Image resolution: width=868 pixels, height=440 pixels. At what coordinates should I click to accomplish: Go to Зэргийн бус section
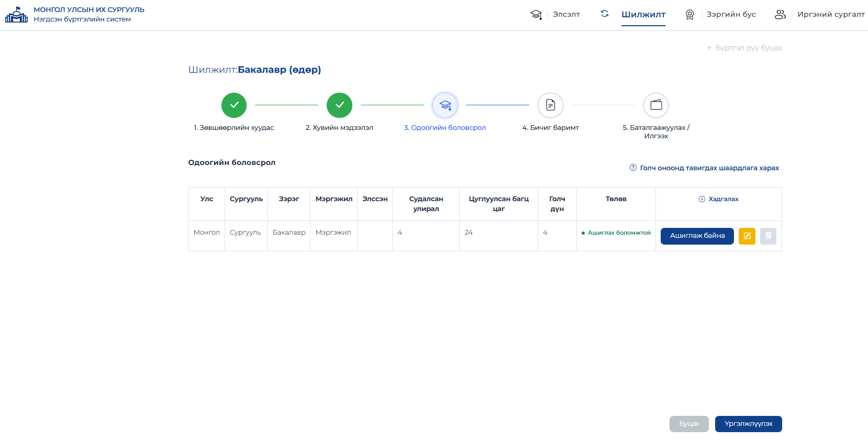[x=731, y=15]
